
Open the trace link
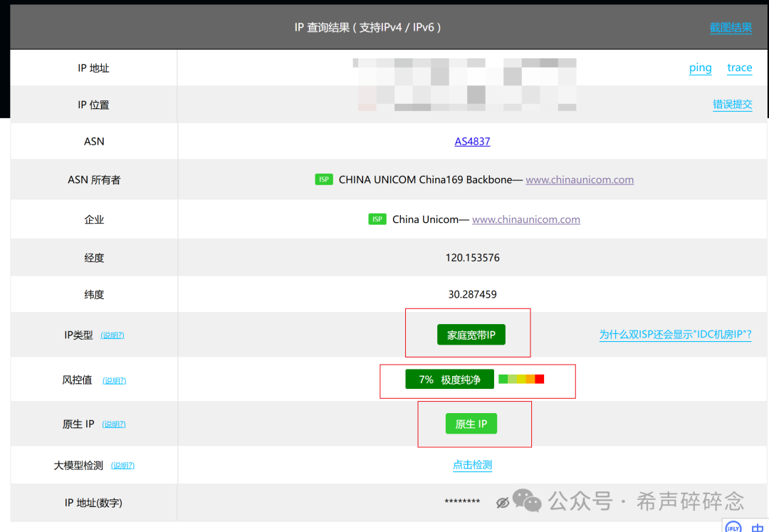[739, 68]
